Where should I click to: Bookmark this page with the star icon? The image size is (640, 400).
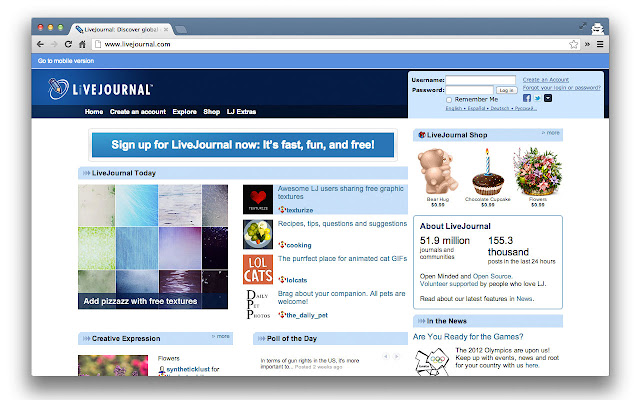(x=573, y=44)
